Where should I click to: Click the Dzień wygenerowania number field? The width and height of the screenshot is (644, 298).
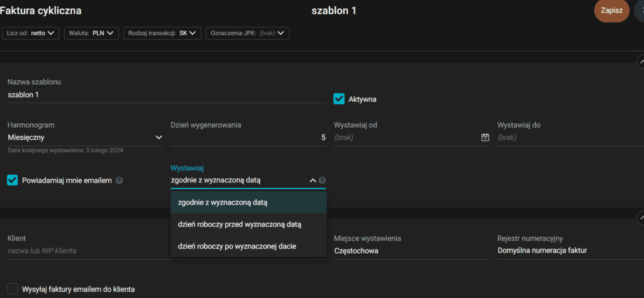[248, 137]
